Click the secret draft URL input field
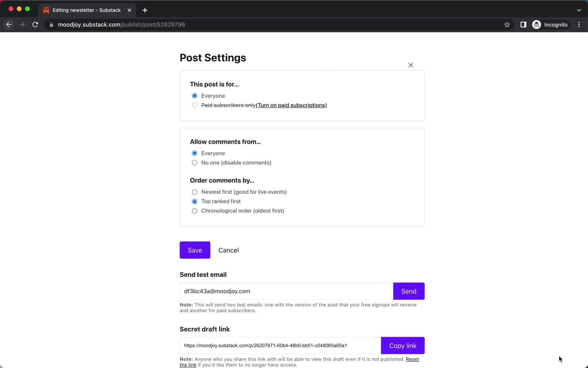Image resolution: width=588 pixels, height=368 pixels. (279, 345)
